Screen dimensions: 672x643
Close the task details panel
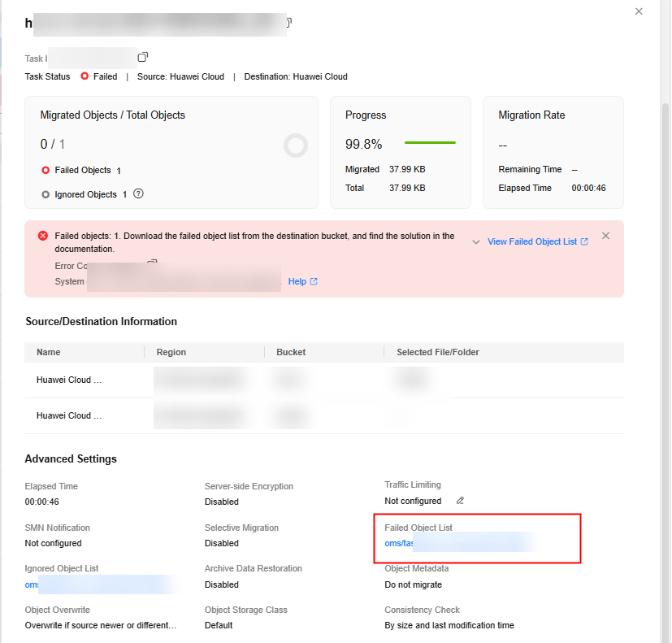point(639,11)
